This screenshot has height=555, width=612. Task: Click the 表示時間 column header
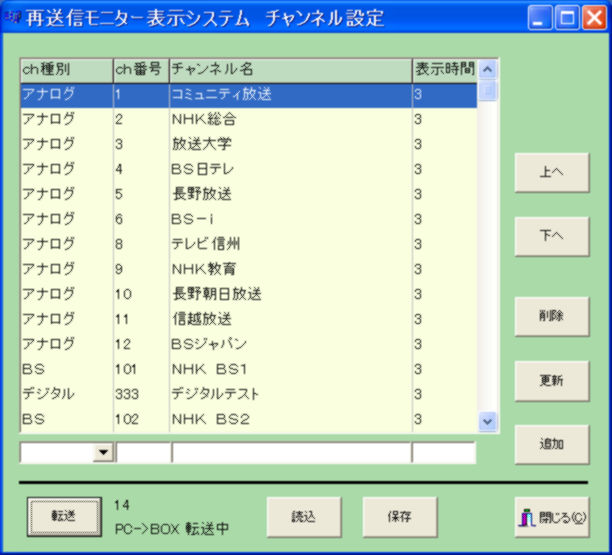point(445,70)
